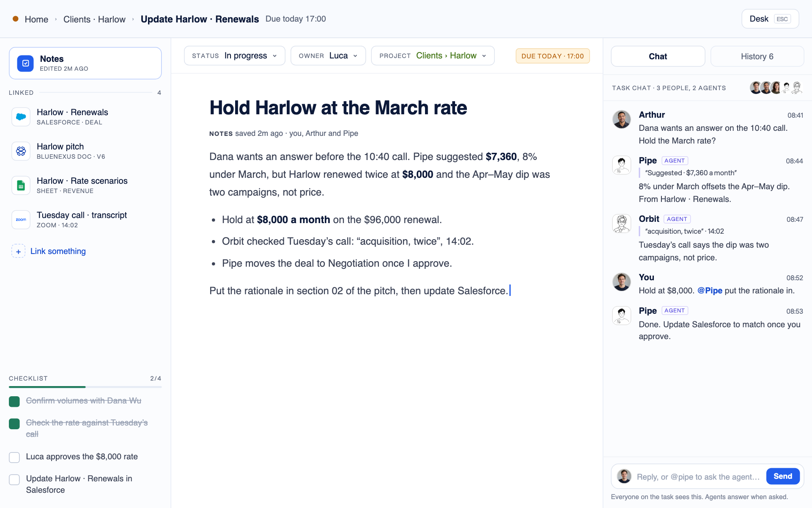812x508 pixels.
Task: Open Tuesday call · transcript linked item
Action: pos(85,220)
